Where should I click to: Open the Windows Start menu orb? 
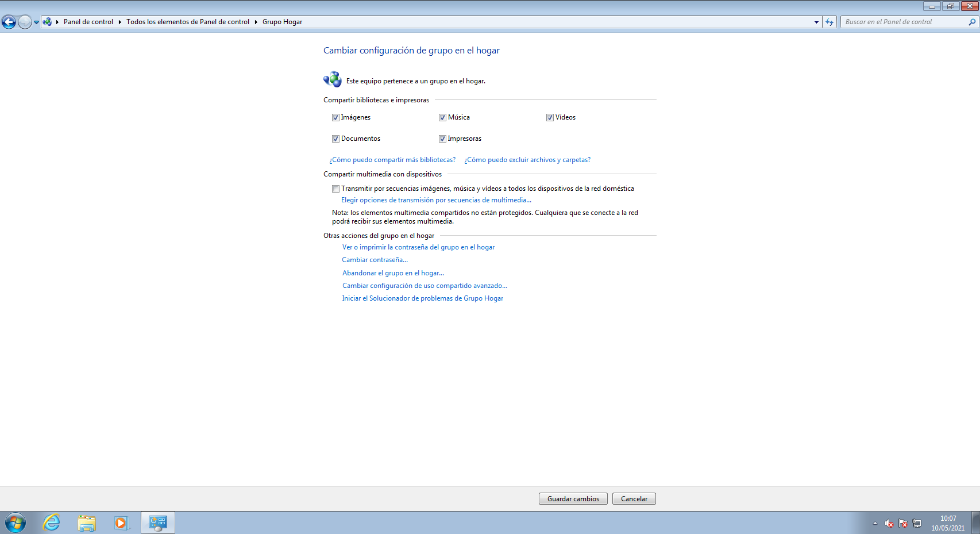tap(16, 523)
